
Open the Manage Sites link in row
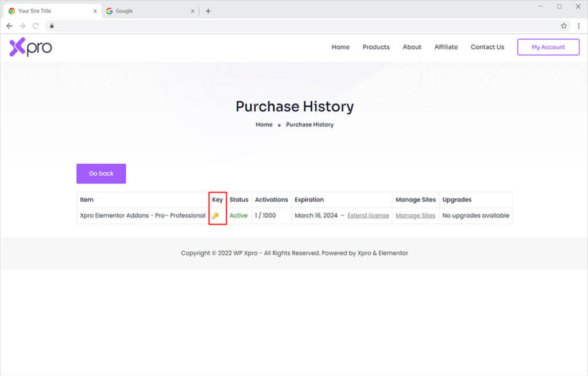(415, 216)
